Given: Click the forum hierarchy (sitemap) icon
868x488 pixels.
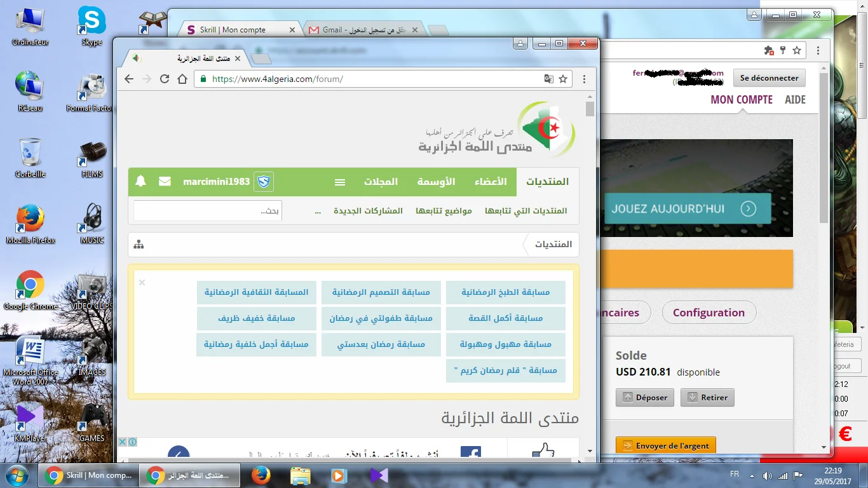Looking at the screenshot, I should tap(139, 244).
